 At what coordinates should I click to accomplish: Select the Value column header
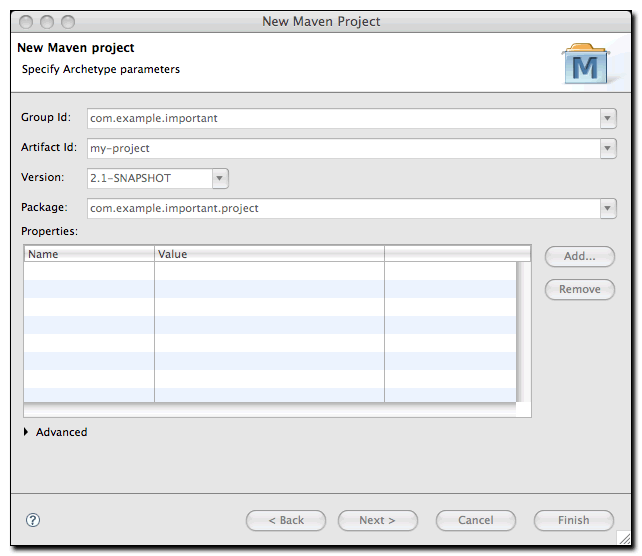tap(269, 254)
